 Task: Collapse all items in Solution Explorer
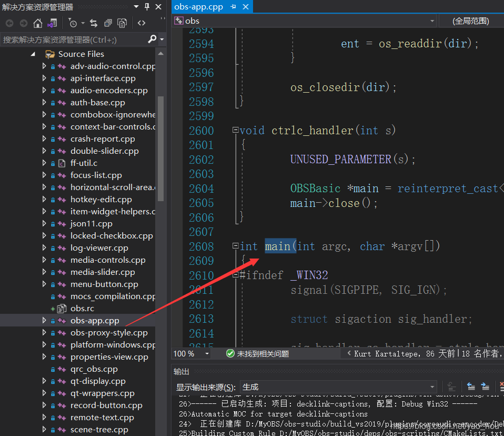pyautogui.click(x=108, y=23)
